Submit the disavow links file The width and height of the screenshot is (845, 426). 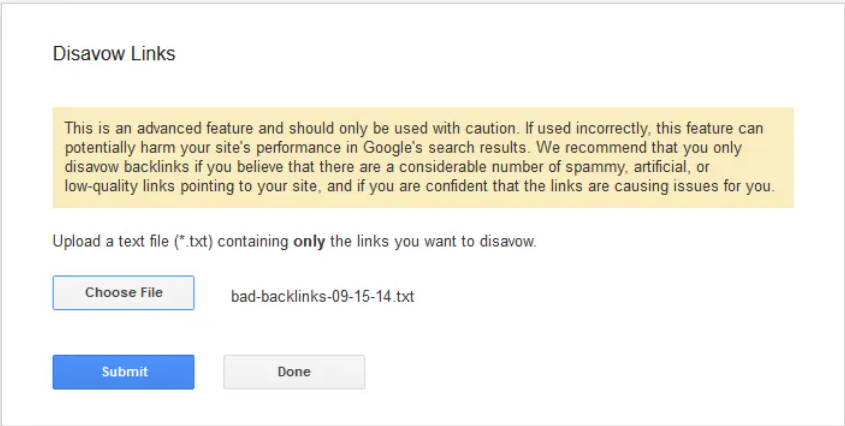coord(123,372)
